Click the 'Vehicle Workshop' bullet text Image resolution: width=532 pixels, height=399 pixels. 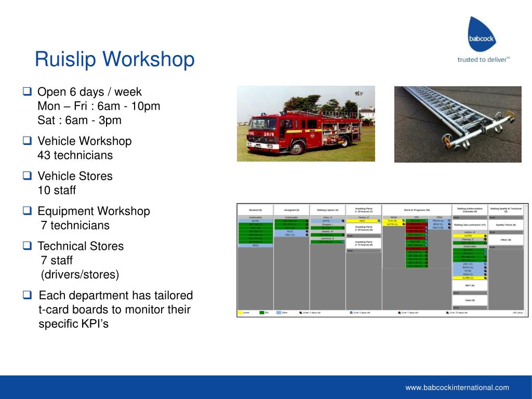coord(85,141)
